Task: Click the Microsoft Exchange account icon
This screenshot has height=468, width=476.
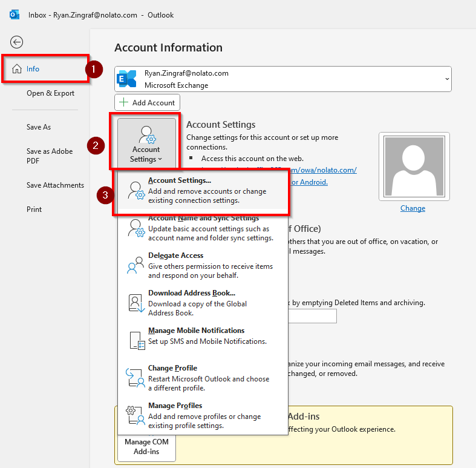Action: point(126,79)
